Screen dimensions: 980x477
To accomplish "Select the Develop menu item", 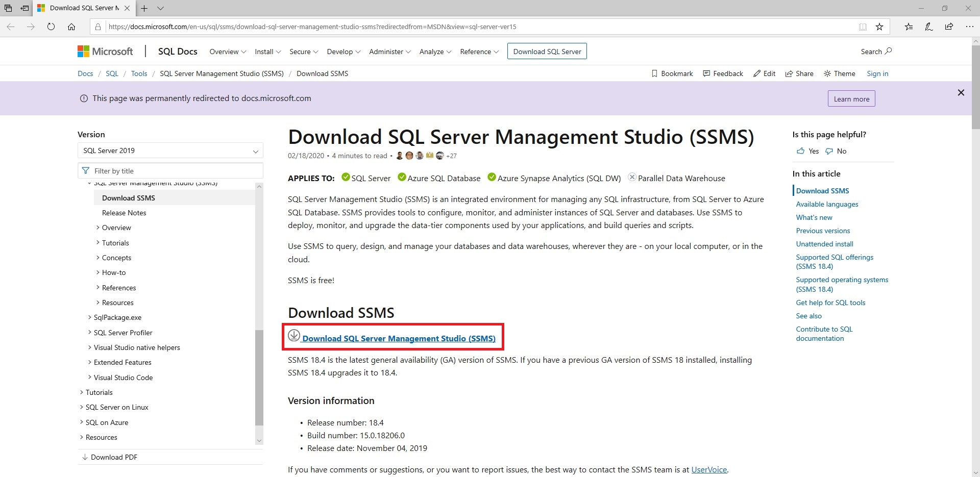I will tap(343, 51).
